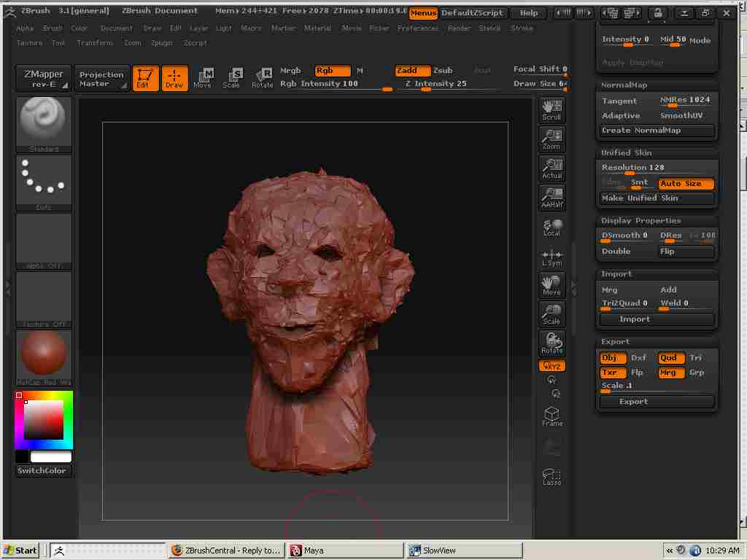Click the Make Unified Skin button
The image size is (747, 560).
pos(657,198)
